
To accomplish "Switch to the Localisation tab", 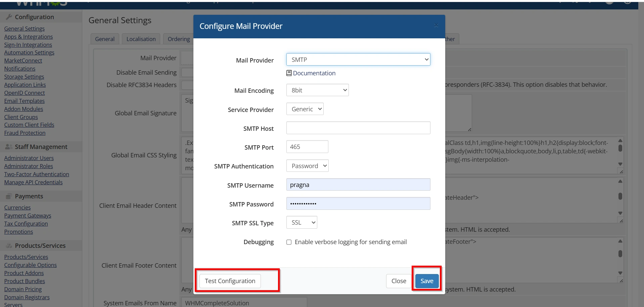I will click(141, 39).
